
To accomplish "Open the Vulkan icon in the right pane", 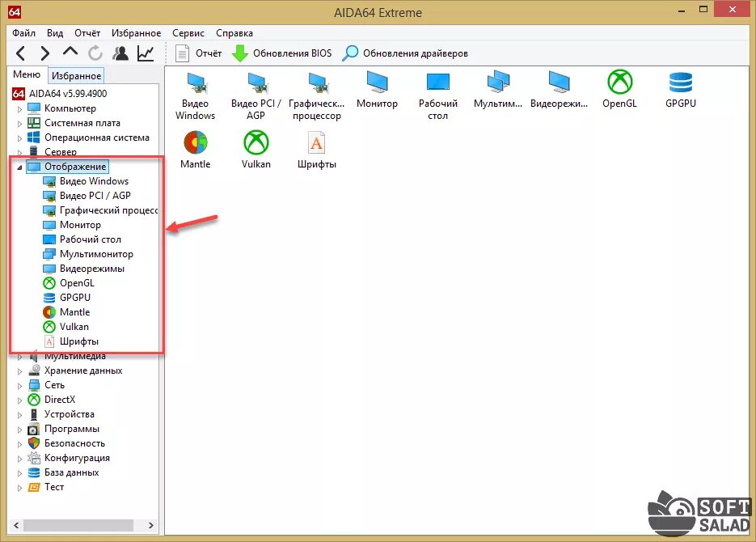I will pos(256,150).
